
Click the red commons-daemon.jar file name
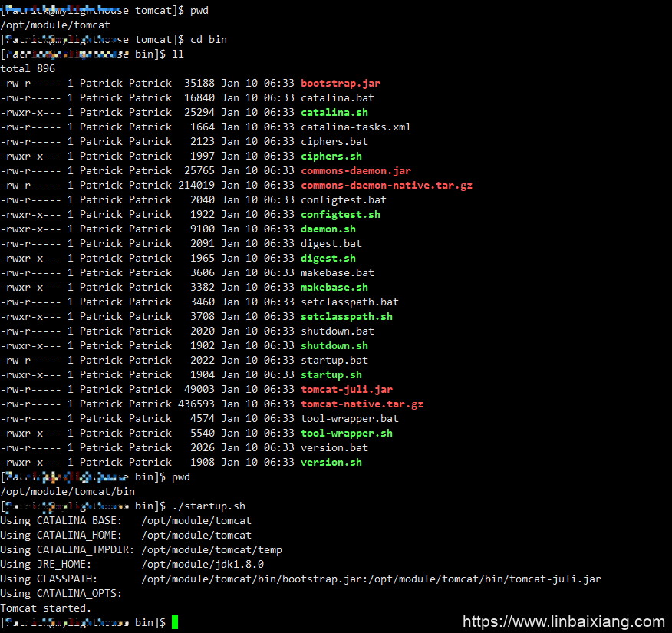(x=356, y=170)
